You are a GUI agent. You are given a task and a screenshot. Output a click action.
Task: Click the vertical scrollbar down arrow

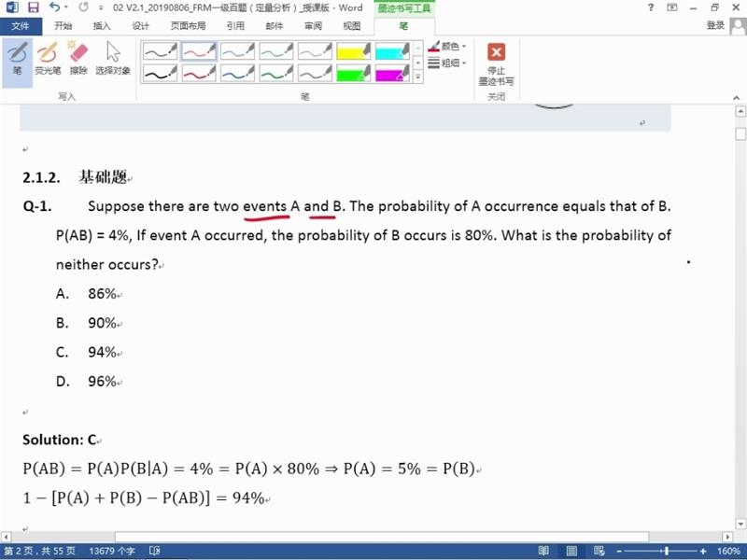(x=740, y=525)
